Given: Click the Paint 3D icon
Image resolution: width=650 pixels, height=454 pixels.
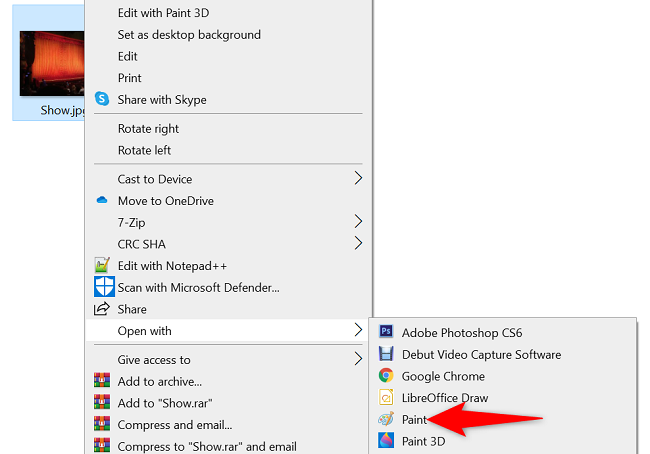Looking at the screenshot, I should [386, 441].
